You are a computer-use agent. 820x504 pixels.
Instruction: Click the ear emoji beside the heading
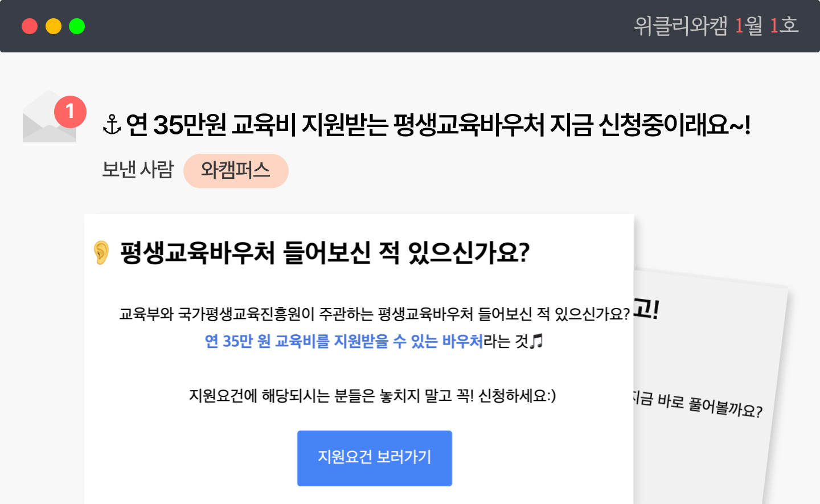101,252
